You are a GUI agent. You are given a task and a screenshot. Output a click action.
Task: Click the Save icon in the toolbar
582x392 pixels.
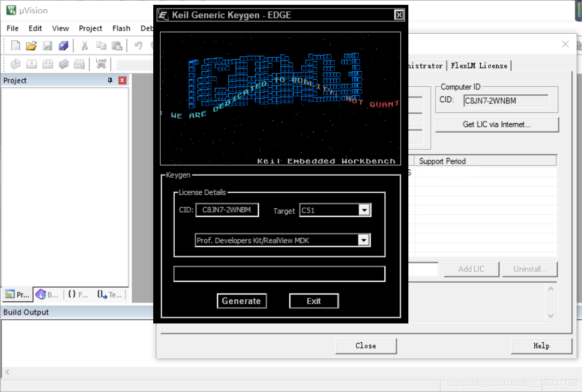[48, 46]
